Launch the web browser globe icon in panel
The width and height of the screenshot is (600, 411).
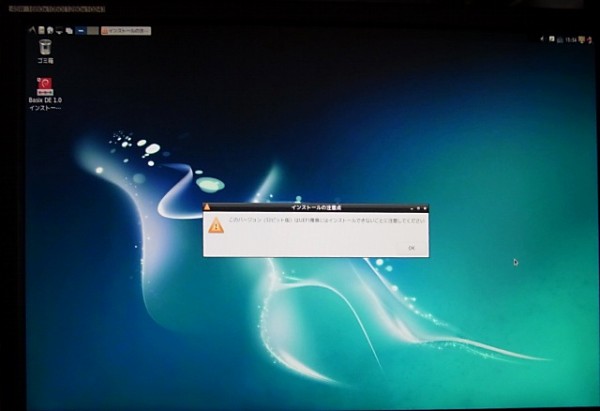[x=50, y=30]
